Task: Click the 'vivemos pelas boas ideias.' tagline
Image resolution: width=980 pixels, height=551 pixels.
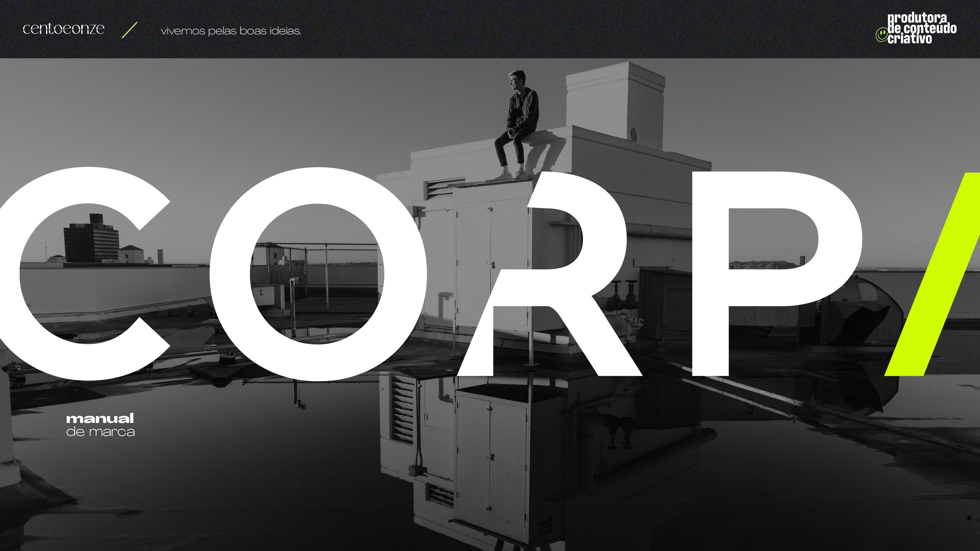Action: click(x=231, y=31)
